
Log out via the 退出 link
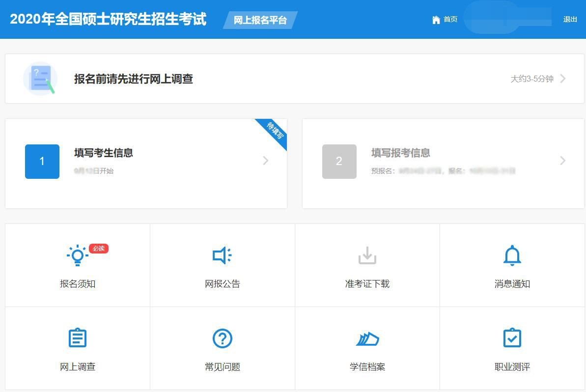569,19
